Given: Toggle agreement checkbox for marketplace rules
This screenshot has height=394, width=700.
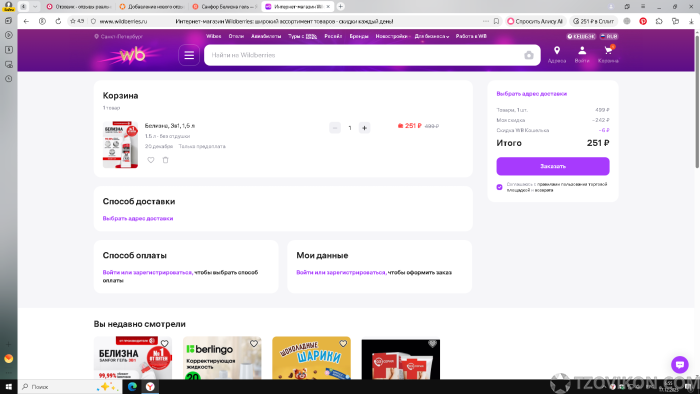Looking at the screenshot, I should [x=500, y=187].
